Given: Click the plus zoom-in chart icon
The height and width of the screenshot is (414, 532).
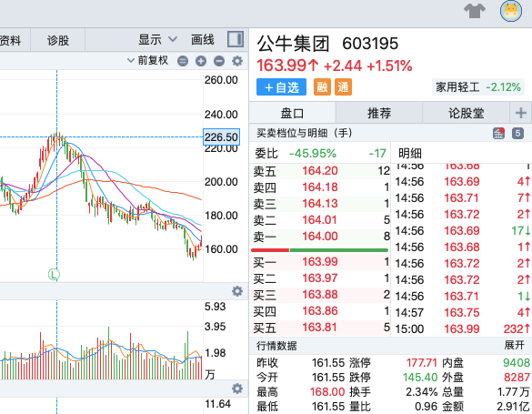Looking at the screenshot, I should pyautogui.click(x=201, y=61).
